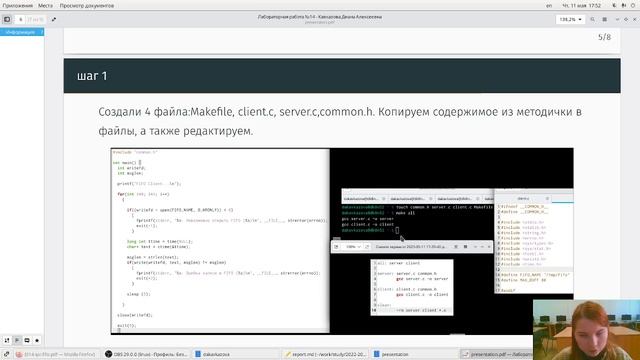Click the webcam video overlay
This screenshot has height=360, width=640.
tap(587, 330)
